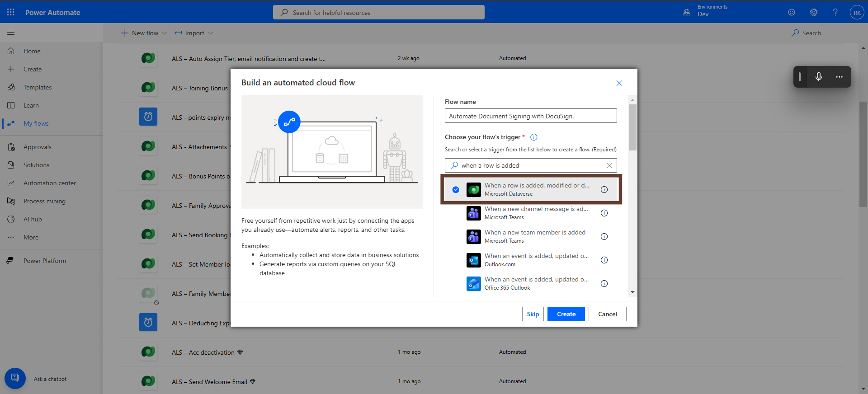Screen dimensions: 868x394
Task: Click the feedback smiley icon
Action: [x=792, y=12]
